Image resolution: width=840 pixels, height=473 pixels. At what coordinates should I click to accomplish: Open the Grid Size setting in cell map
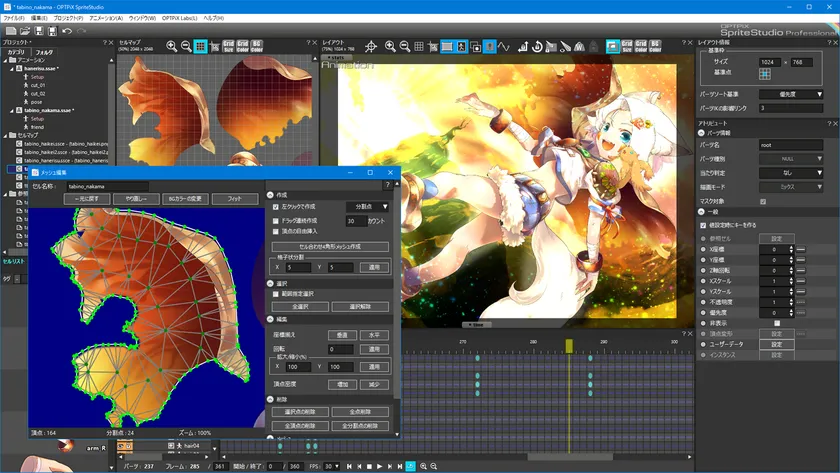pos(228,46)
